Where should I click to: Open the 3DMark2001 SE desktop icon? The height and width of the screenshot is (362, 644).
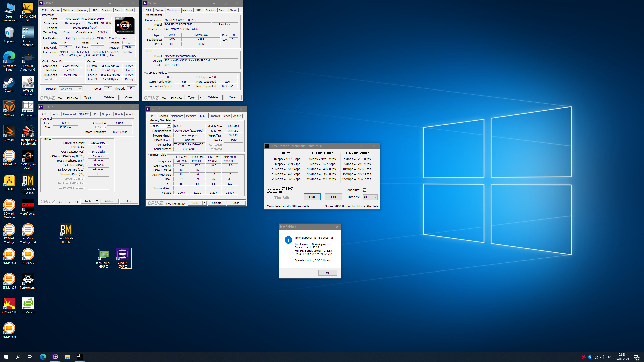[28, 12]
